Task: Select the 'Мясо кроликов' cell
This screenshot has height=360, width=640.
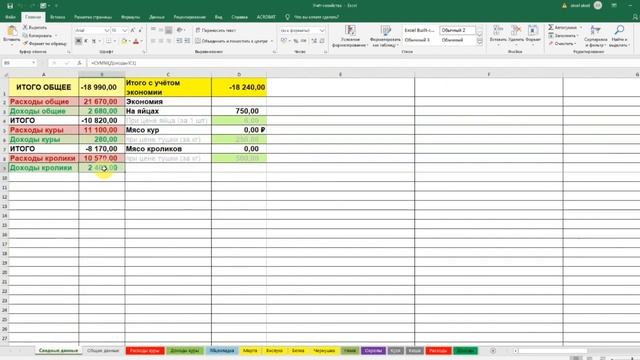Action: tap(168, 149)
